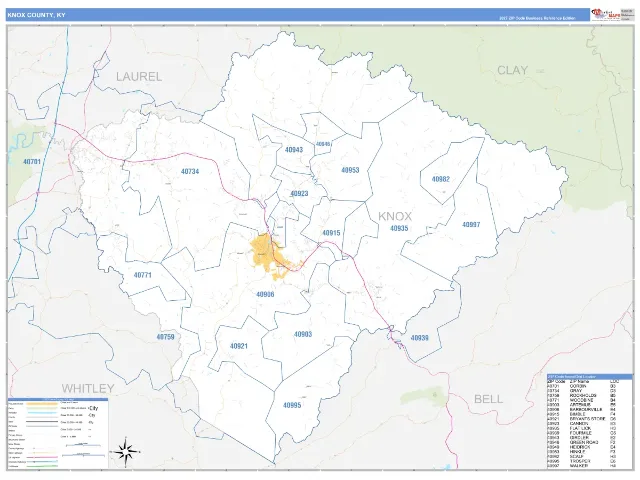Click the WHITLEY county label
This screenshot has width=640, height=480.
88,388
